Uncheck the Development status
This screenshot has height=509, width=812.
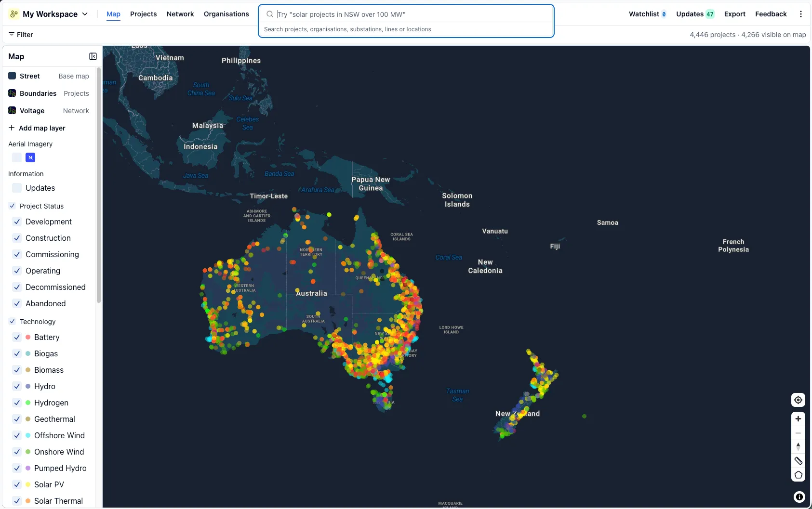17,222
